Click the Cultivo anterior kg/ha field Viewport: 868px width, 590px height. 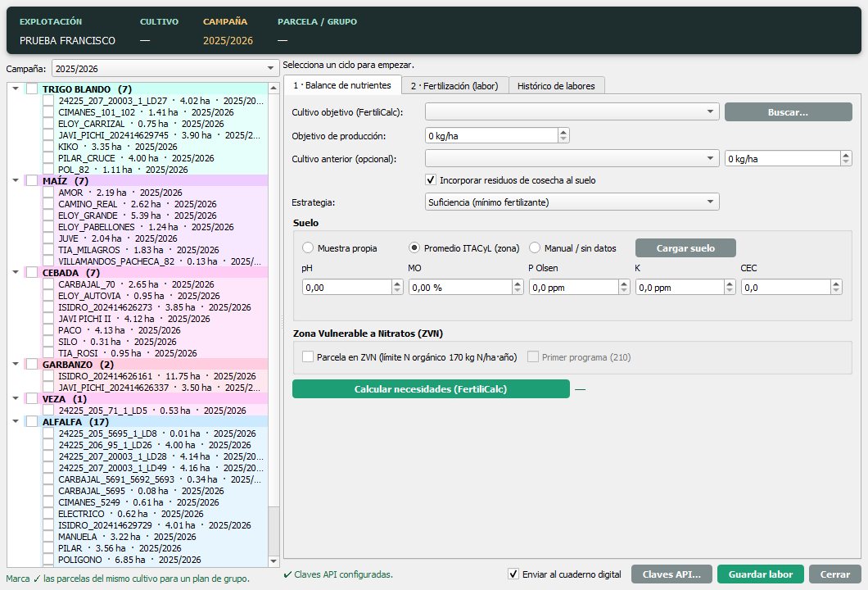783,158
